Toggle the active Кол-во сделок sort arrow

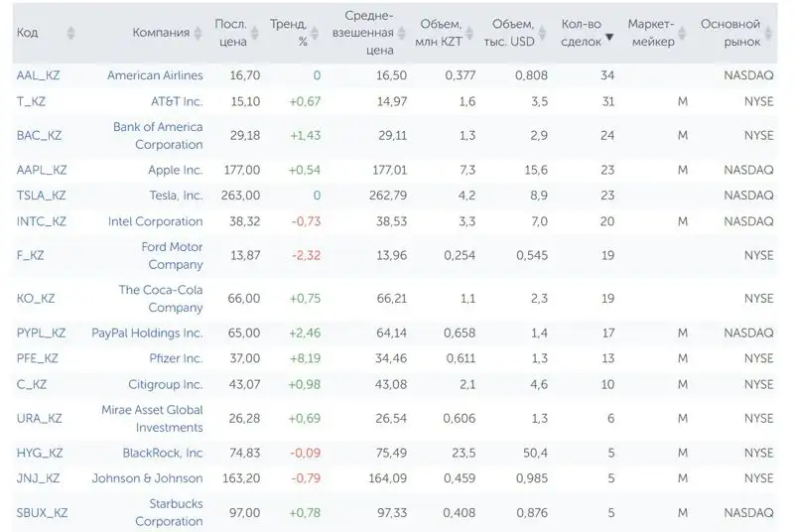[608, 40]
